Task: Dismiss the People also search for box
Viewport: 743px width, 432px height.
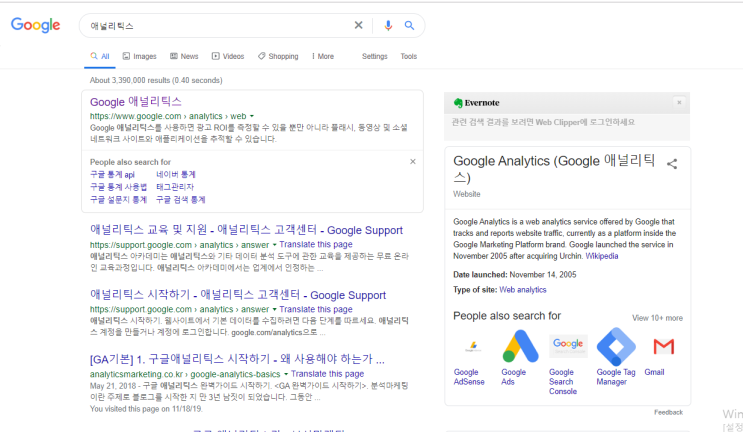Action: pyautogui.click(x=413, y=162)
